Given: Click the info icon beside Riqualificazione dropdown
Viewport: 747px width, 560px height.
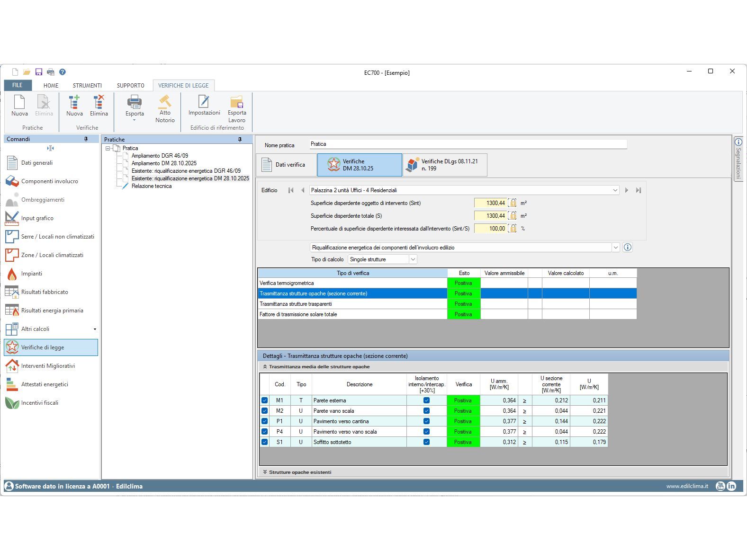Looking at the screenshot, I should (x=628, y=247).
